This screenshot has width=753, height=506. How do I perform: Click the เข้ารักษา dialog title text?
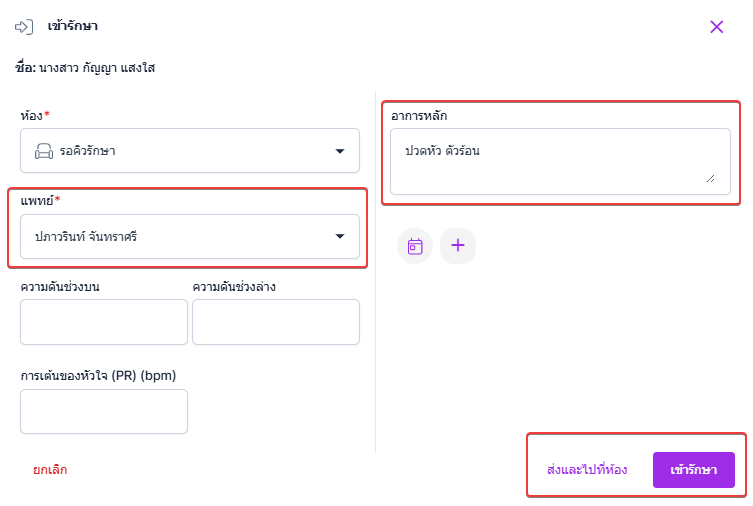72,27
